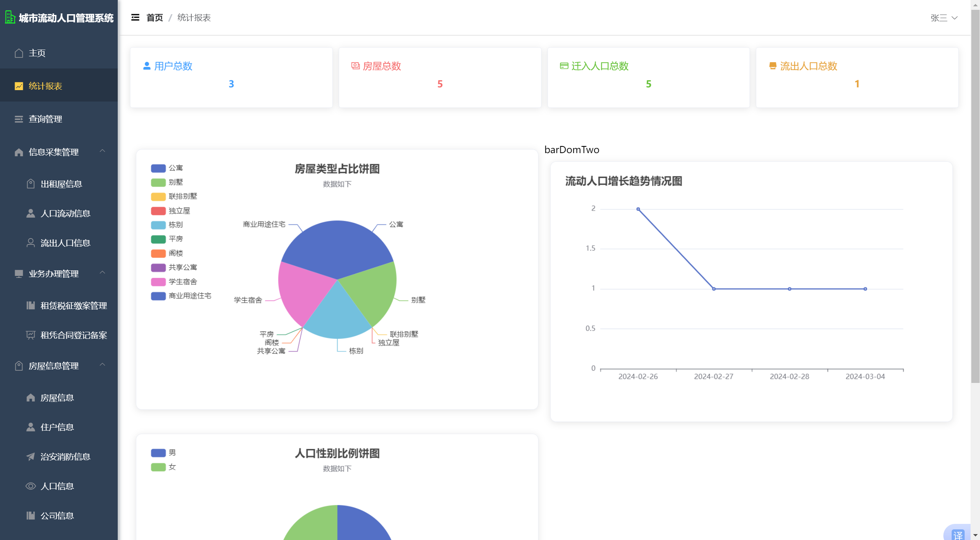Toggle 联排别墅 legend entry

coord(174,196)
